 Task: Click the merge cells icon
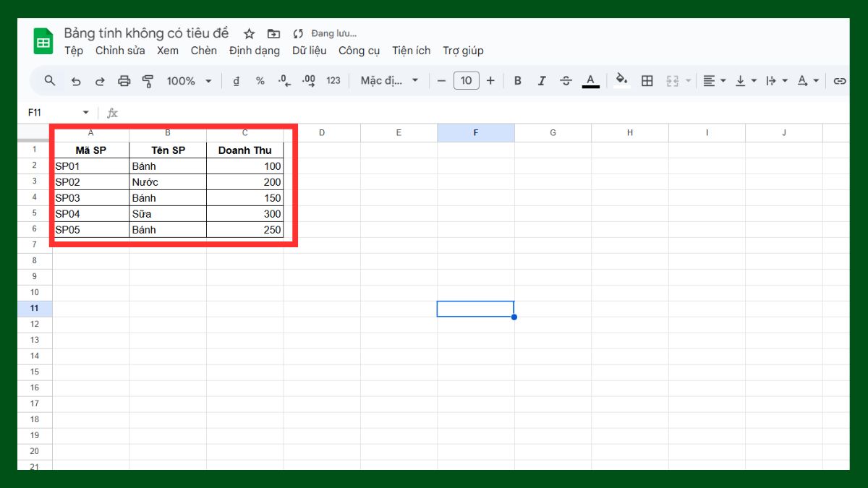[x=673, y=81]
